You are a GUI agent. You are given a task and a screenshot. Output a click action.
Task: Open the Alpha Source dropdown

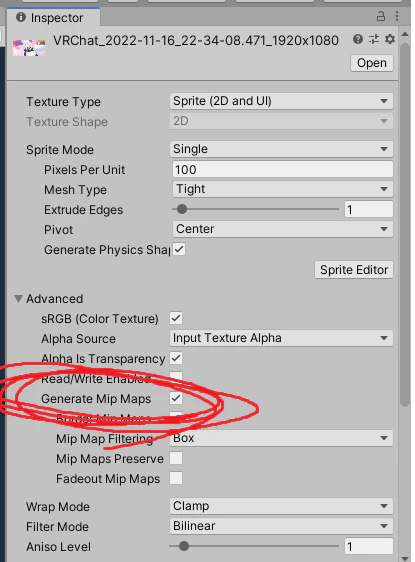pyautogui.click(x=281, y=338)
